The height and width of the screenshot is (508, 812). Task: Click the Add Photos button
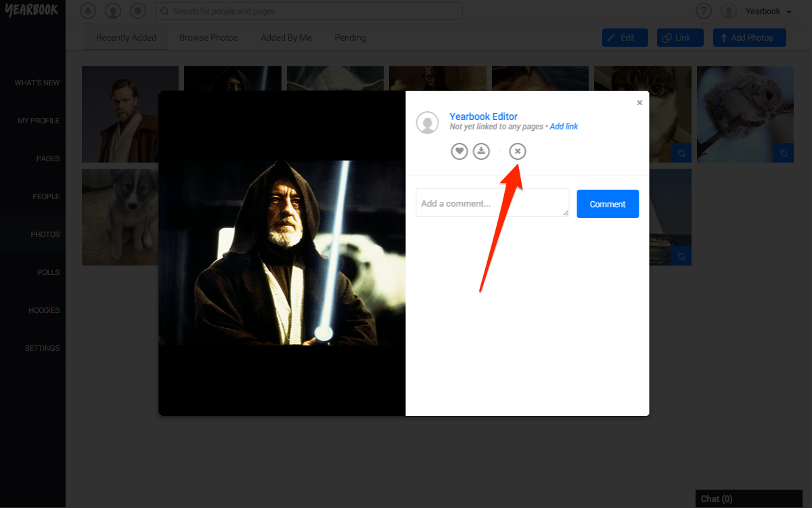tap(750, 38)
